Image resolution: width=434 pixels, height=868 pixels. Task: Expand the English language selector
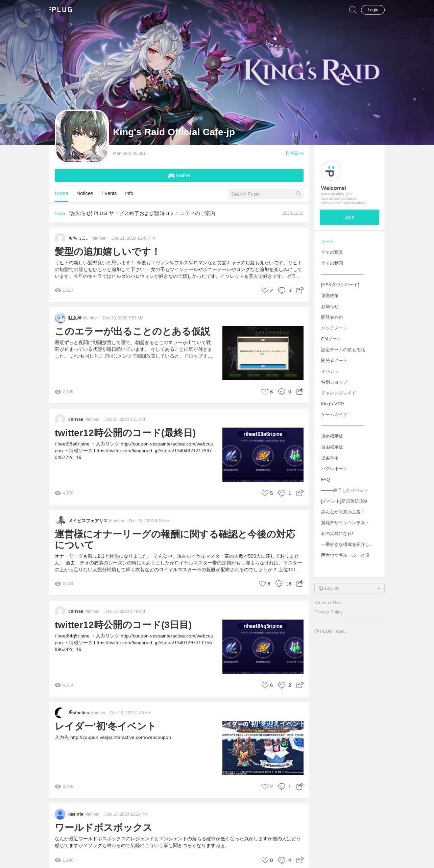click(349, 588)
